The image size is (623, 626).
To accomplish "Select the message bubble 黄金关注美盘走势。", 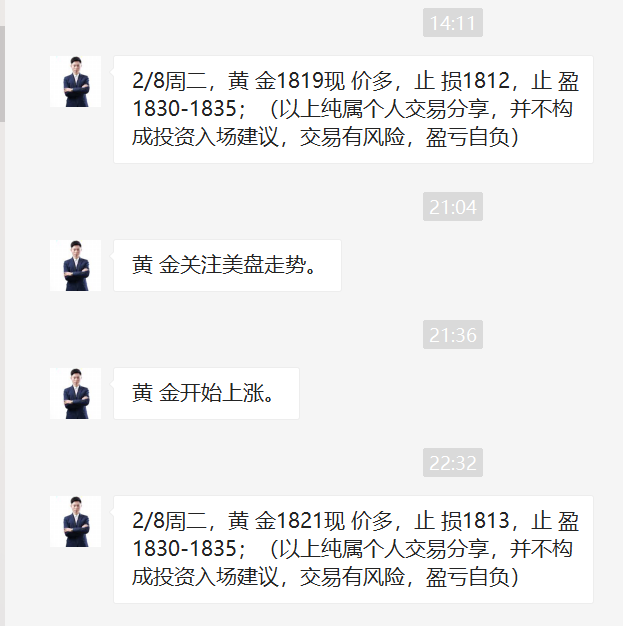I will 227,265.
